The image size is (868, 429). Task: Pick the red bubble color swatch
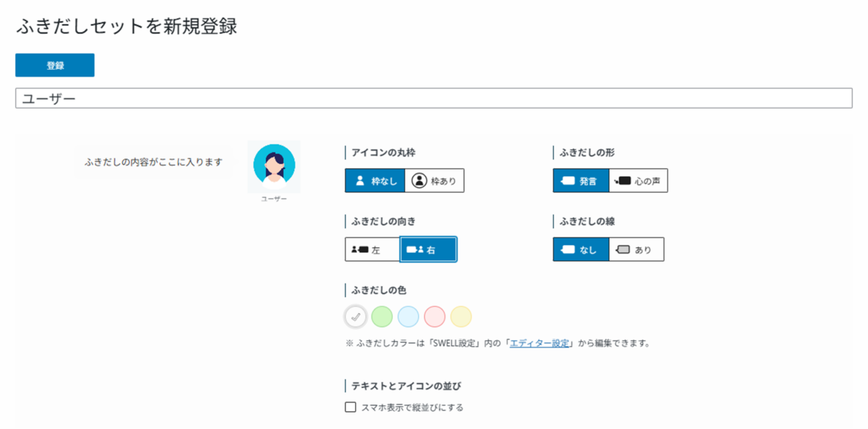(x=435, y=316)
